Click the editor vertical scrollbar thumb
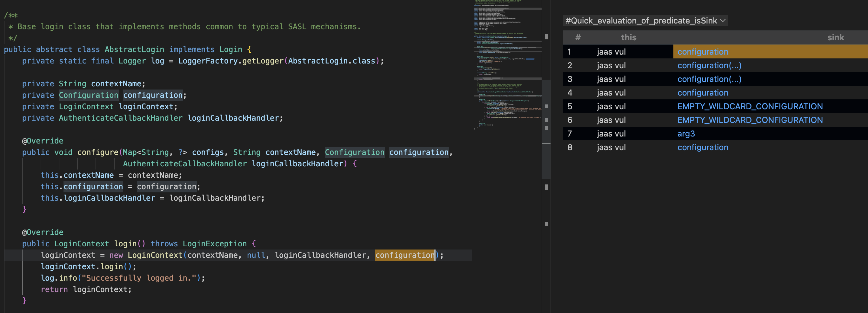The height and width of the screenshot is (313, 868). 546,130
